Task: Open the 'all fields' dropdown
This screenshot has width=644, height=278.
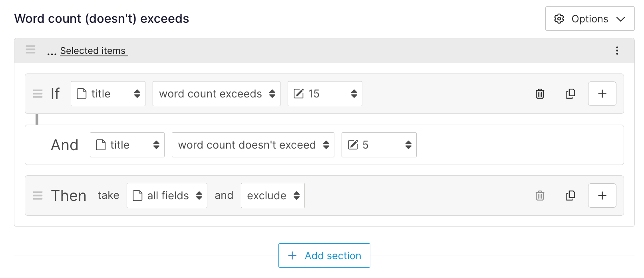Action: tap(167, 196)
